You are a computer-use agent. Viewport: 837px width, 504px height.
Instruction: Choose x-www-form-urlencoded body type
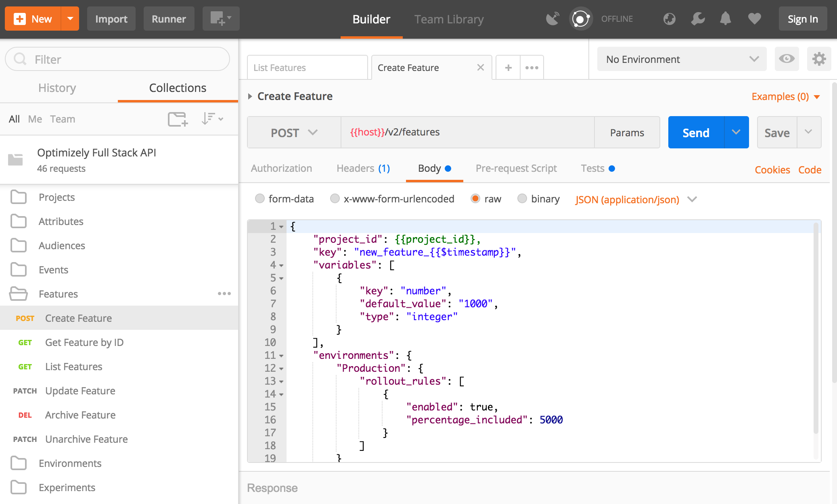[x=335, y=199]
